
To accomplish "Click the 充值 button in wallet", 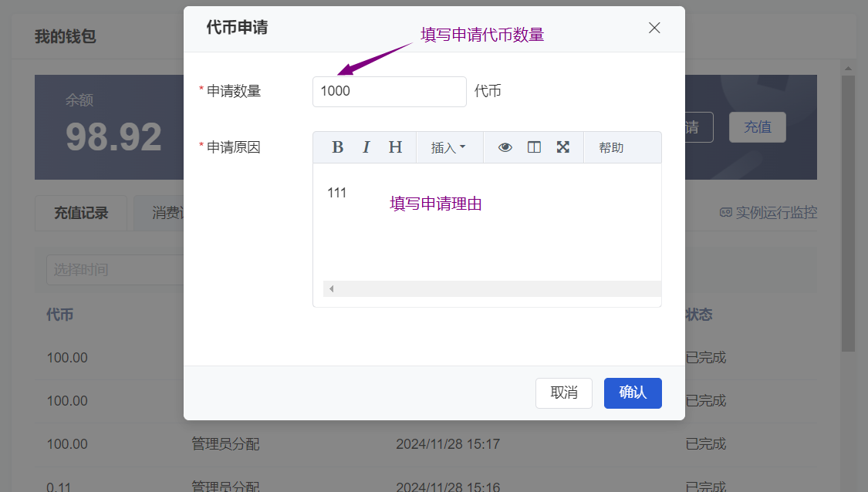I will 757,127.
